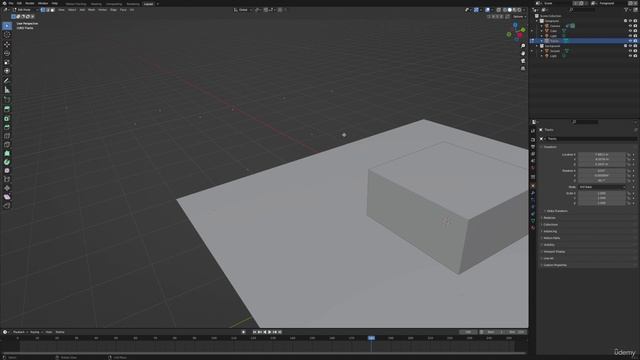Image resolution: width=640 pixels, height=360 pixels.
Task: Click the timeline current frame playhead marker
Action: 371,338
